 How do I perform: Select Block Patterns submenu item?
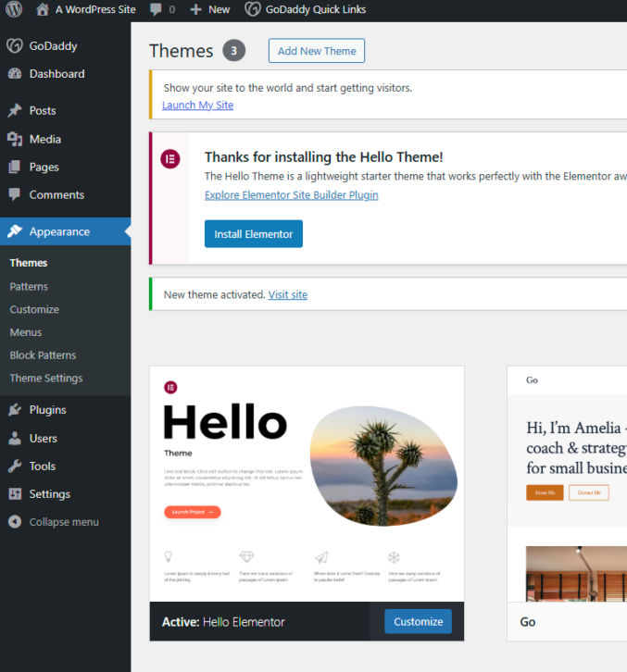point(43,355)
